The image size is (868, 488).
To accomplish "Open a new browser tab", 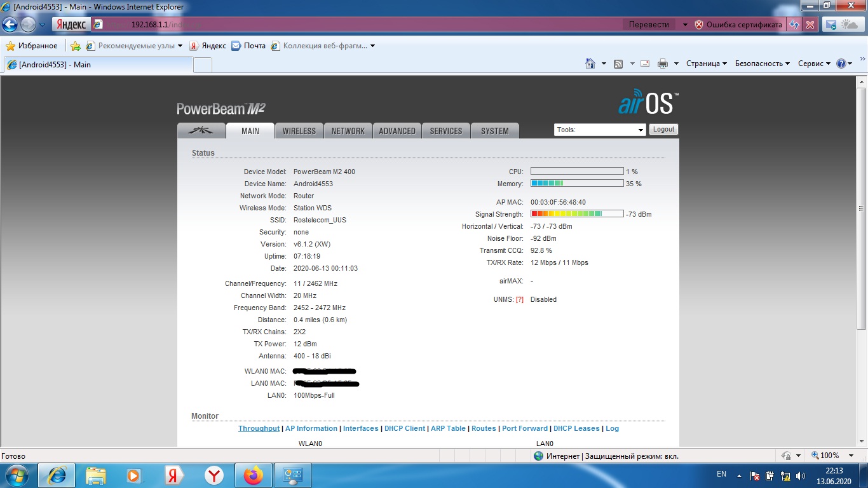I will tap(203, 65).
